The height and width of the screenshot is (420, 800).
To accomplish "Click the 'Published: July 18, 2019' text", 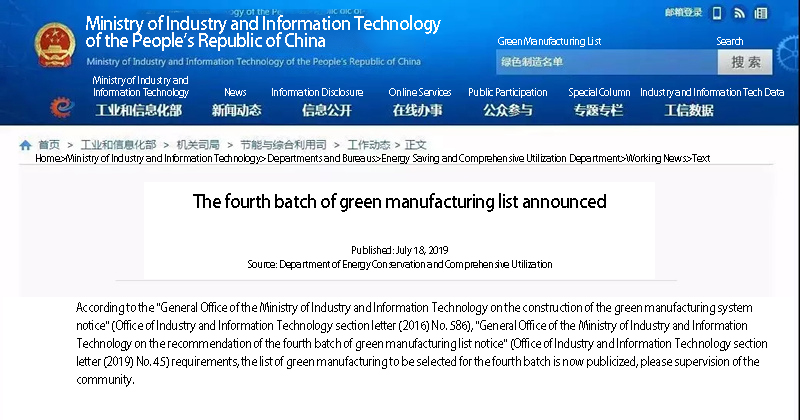I will click(x=399, y=250).
